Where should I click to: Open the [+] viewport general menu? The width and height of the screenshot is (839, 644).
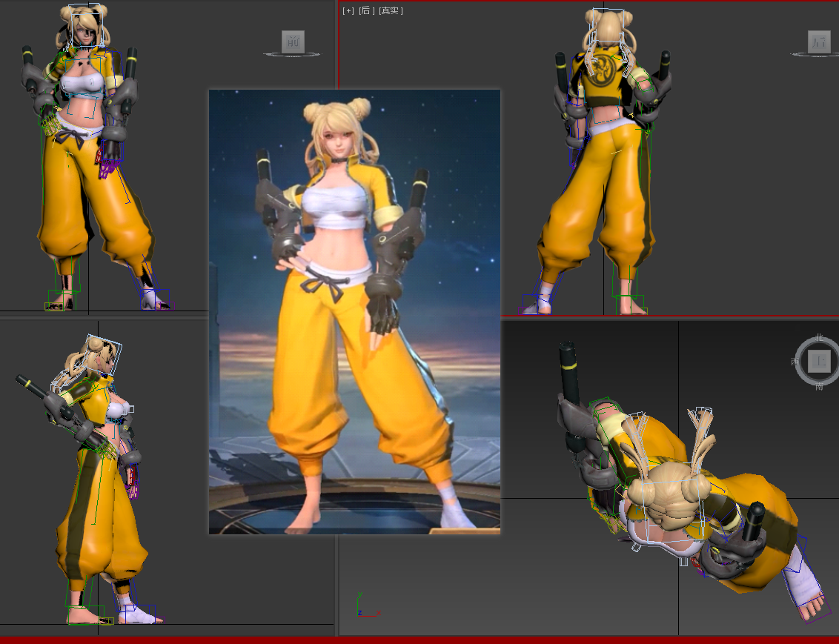[x=348, y=11]
